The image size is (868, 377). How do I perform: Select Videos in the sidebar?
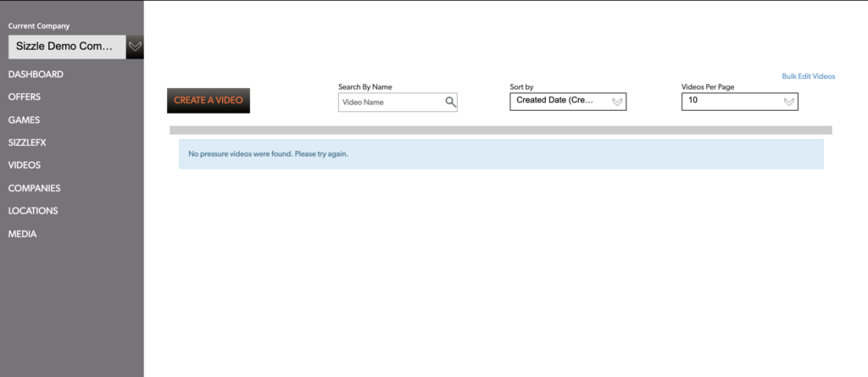click(x=25, y=165)
